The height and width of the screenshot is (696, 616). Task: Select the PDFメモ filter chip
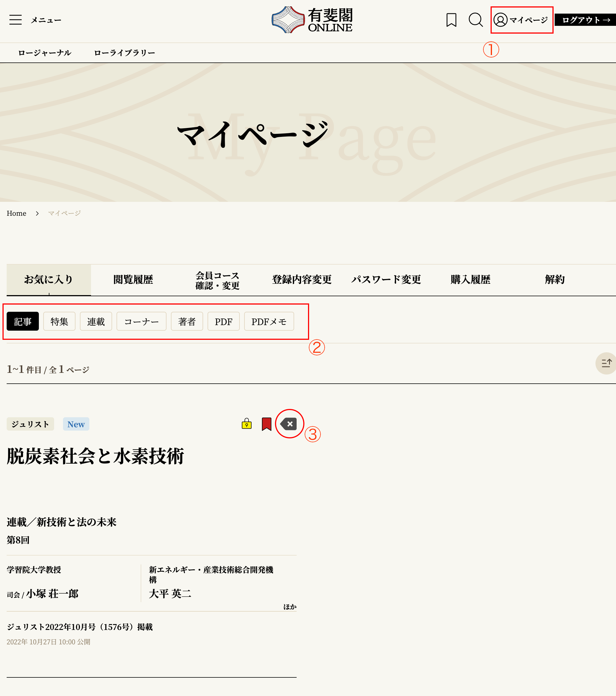coord(269,321)
